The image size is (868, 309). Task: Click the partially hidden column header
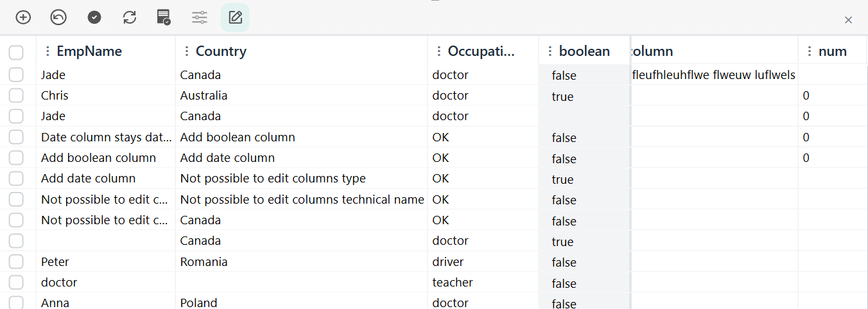652,51
